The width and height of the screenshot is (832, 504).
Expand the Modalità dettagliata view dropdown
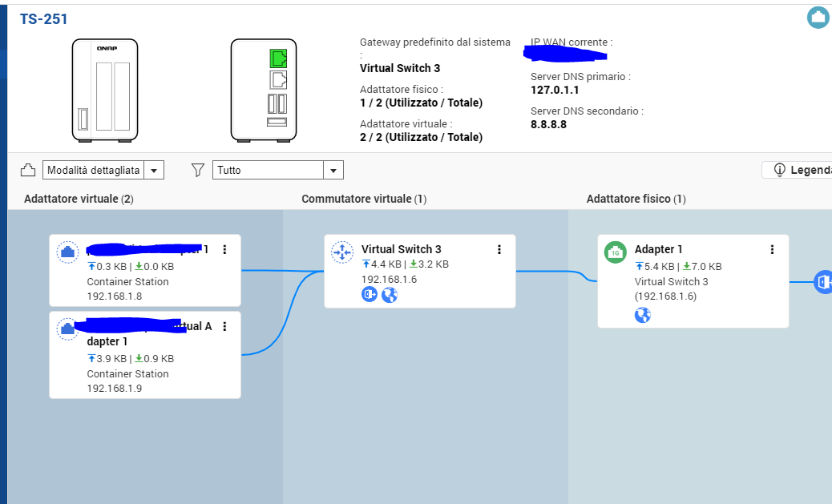click(x=155, y=170)
